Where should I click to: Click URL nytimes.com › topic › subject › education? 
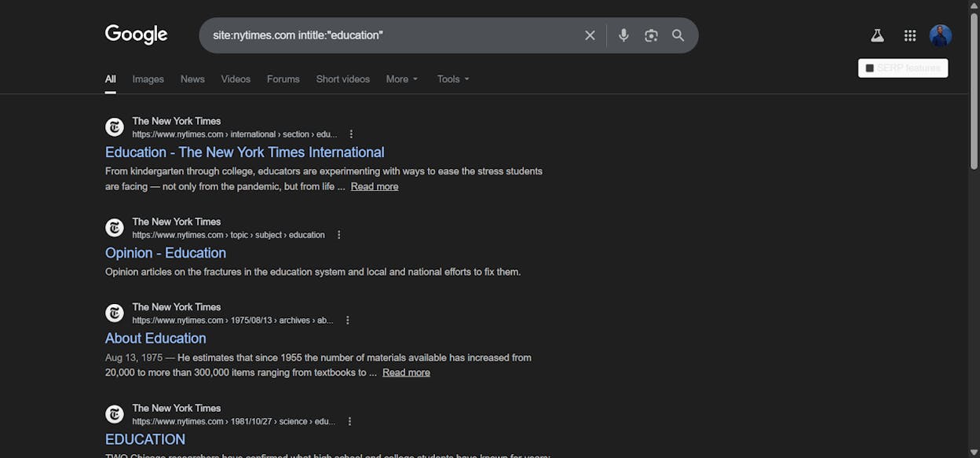click(x=229, y=235)
